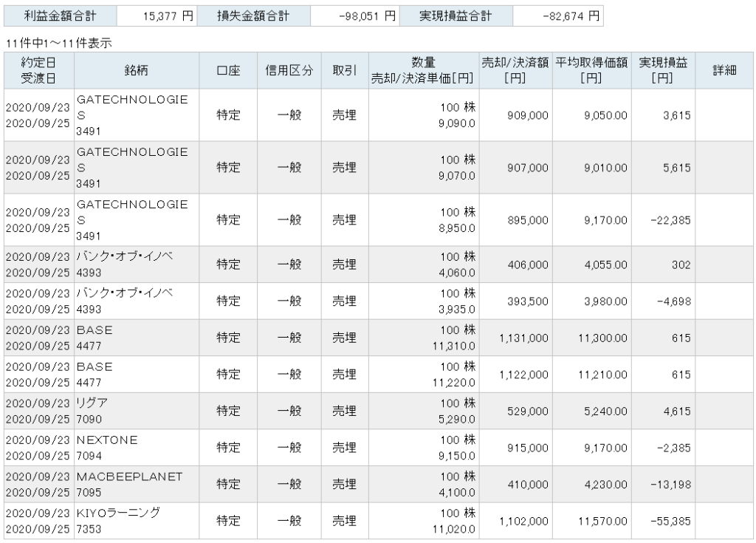Click the settlement amount 410,000 cell
The width and height of the screenshot is (756, 543).
(x=515, y=485)
